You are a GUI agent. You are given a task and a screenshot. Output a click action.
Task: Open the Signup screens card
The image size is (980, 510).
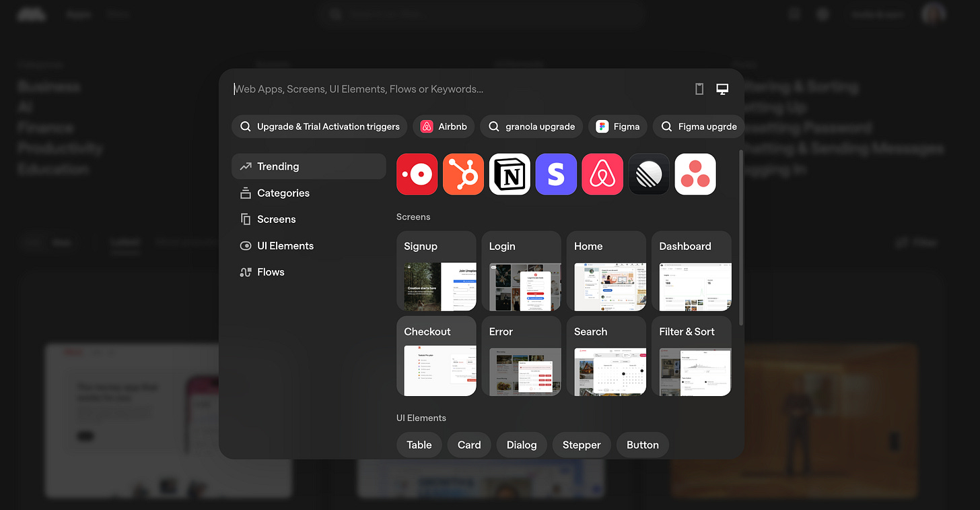coord(436,271)
